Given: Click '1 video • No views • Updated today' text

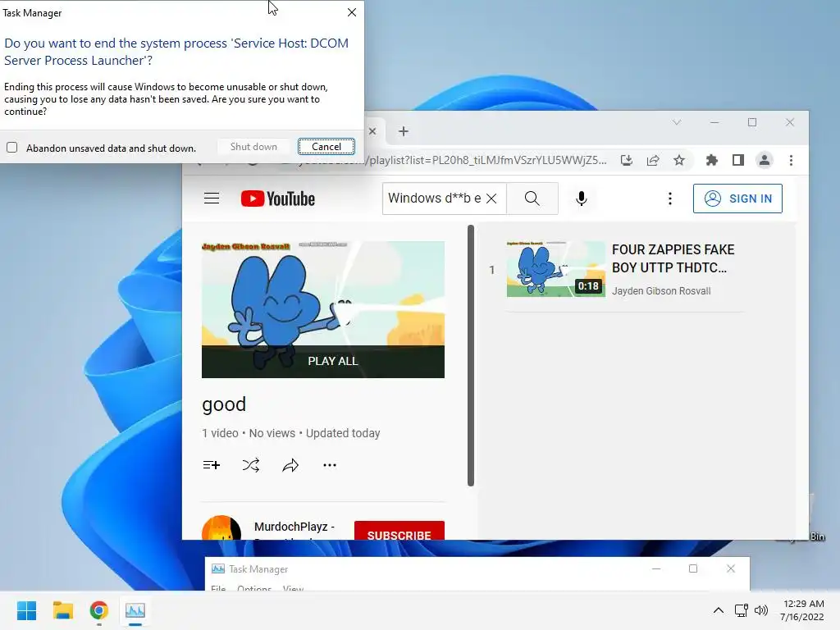Looking at the screenshot, I should (291, 433).
